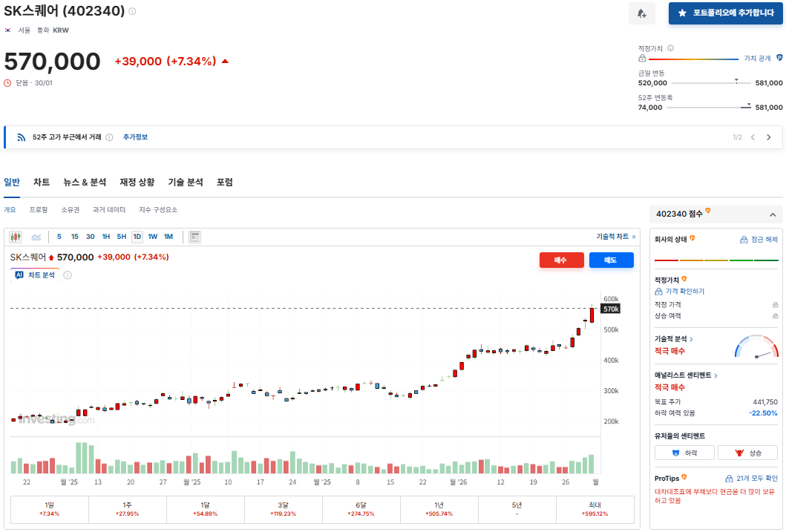Open the 기술적 차트 link
The image size is (786, 532).
click(615, 237)
